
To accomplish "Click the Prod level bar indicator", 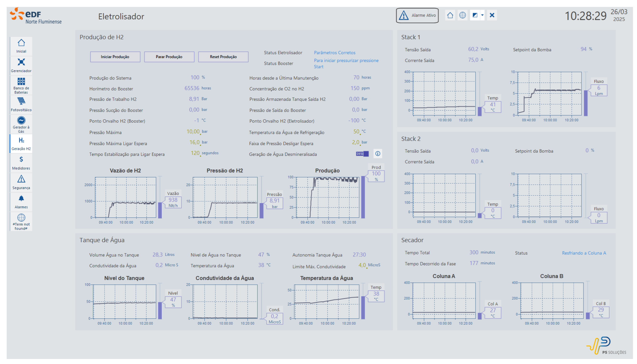I will pyautogui.click(x=363, y=197).
